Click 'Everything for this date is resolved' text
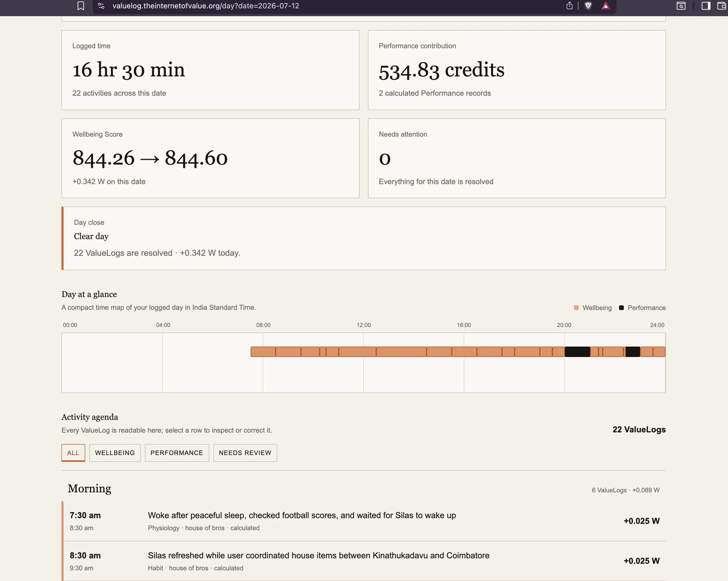 436,181
